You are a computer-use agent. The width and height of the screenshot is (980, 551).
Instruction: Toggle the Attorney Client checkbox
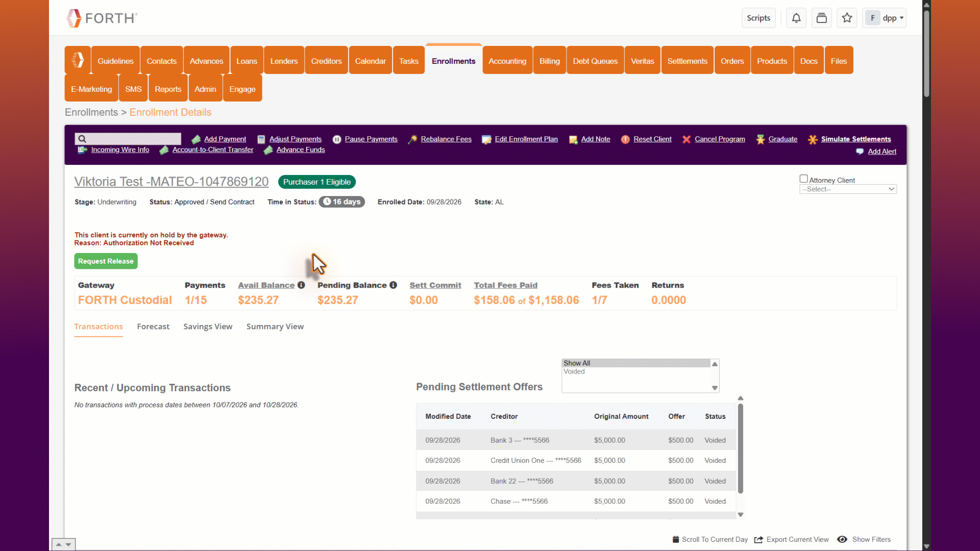804,179
